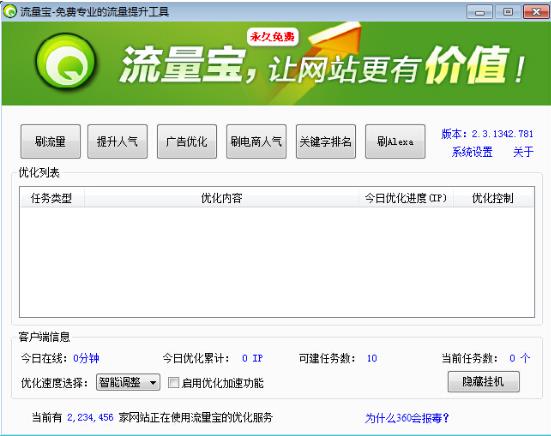
Task: Open the 关于 link
Action: (523, 152)
